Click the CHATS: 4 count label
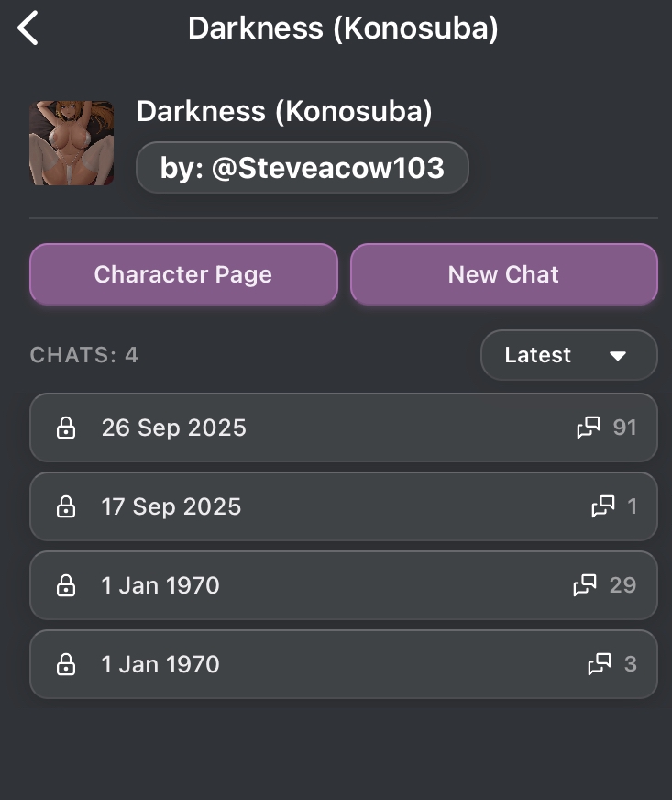Screen dimensions: 672x800 point(84,355)
